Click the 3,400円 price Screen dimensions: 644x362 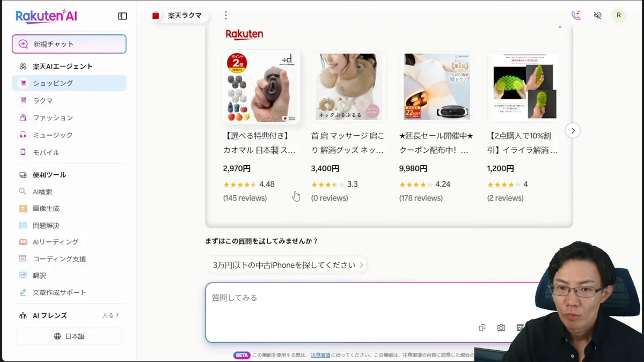point(325,168)
